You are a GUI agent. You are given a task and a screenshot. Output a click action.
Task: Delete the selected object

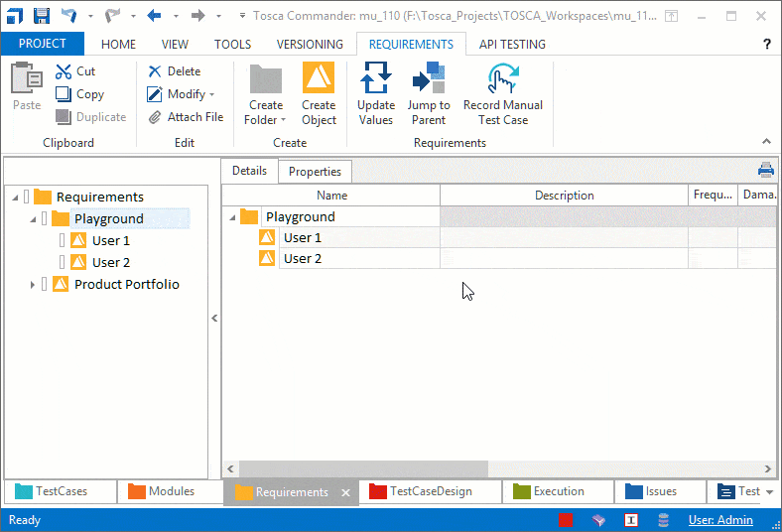pyautogui.click(x=174, y=71)
